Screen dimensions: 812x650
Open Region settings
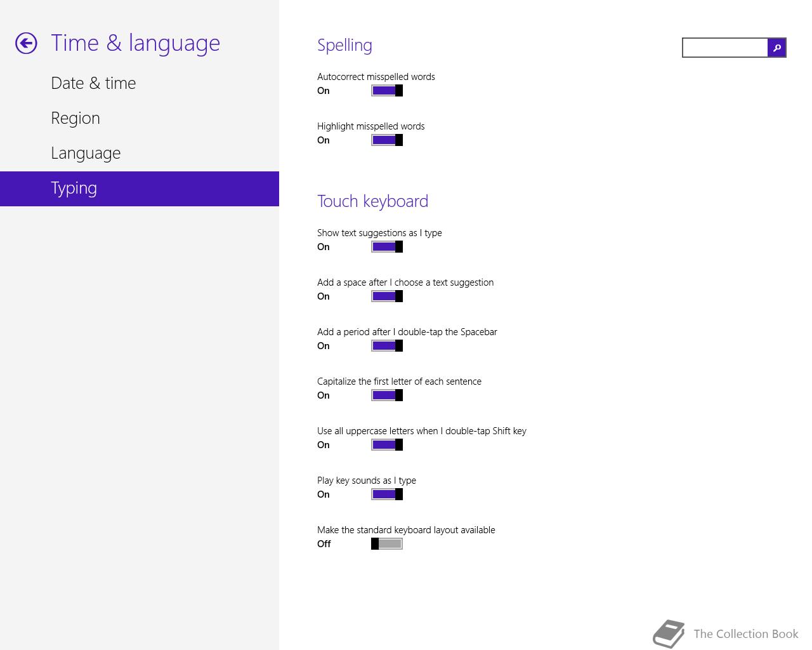75,118
